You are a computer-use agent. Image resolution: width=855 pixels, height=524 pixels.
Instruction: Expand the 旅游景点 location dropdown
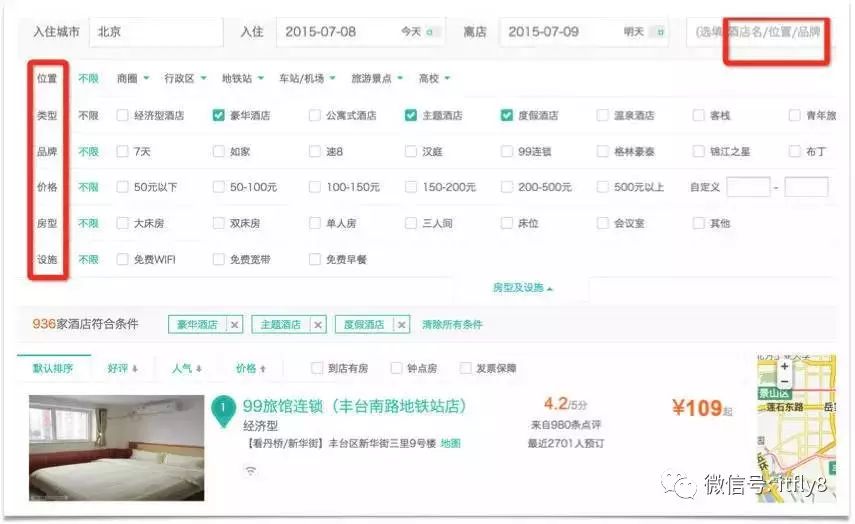click(377, 79)
